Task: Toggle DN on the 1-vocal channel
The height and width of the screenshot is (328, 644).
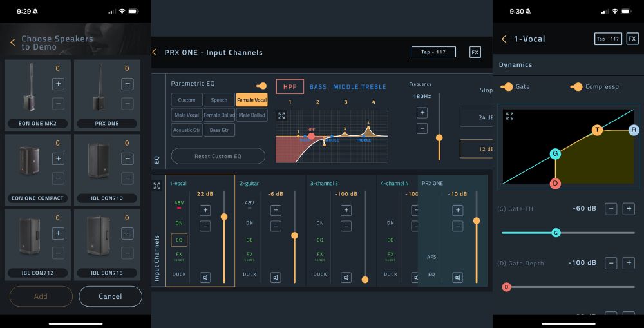Action: click(x=179, y=223)
